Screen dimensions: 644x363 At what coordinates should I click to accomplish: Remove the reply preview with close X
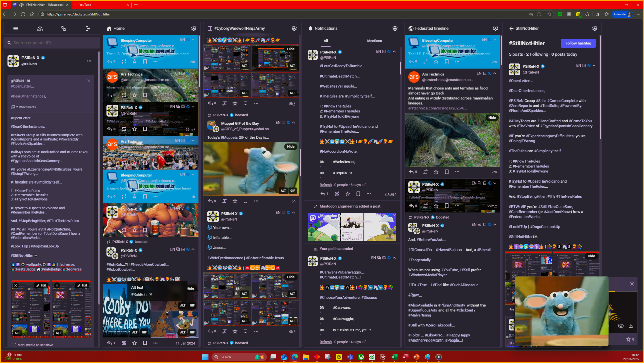coord(89,81)
